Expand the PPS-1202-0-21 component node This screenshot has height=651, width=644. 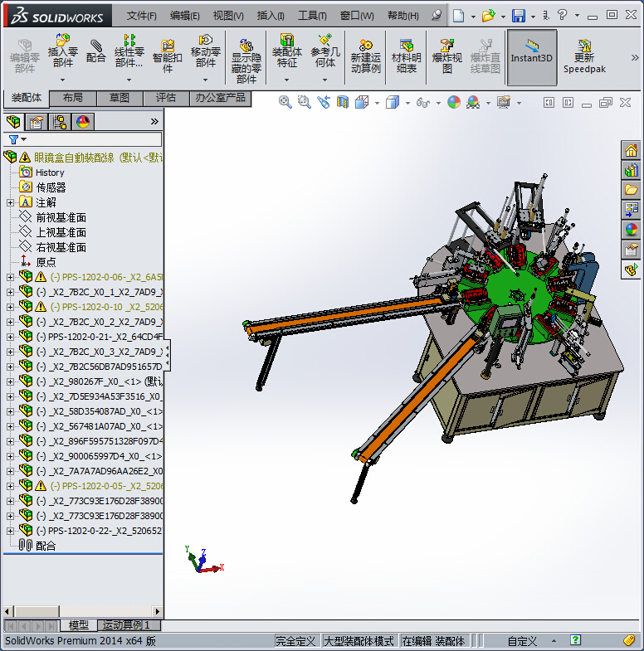(x=11, y=338)
